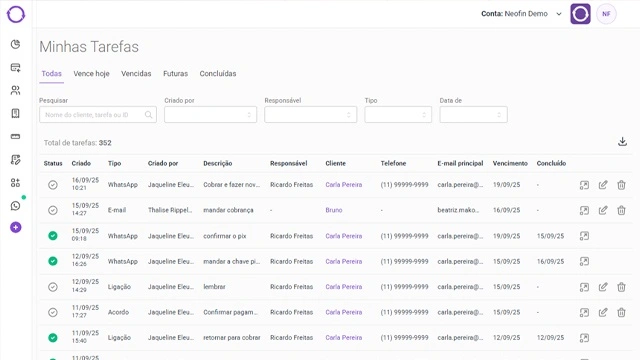This screenshot has height=360, width=640.
Task: Open details of the 'mandar cobrança' task
Action: coord(584,210)
